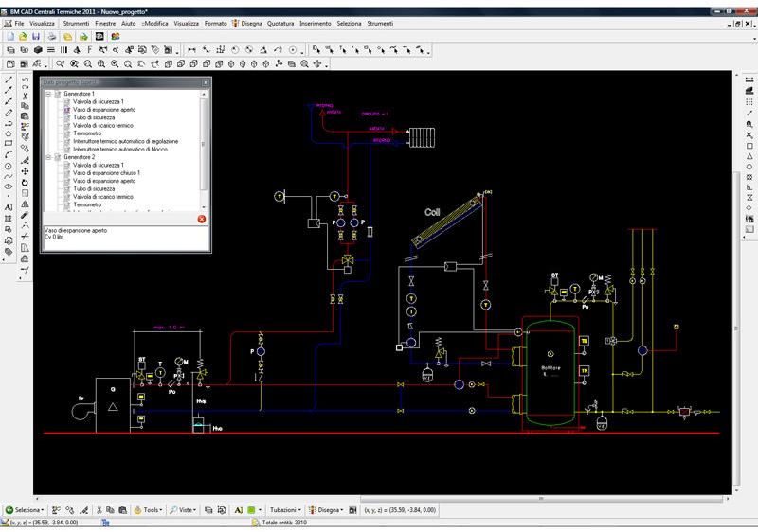Open the Finestre menu
This screenshot has width=758, height=532.
pyautogui.click(x=106, y=21)
